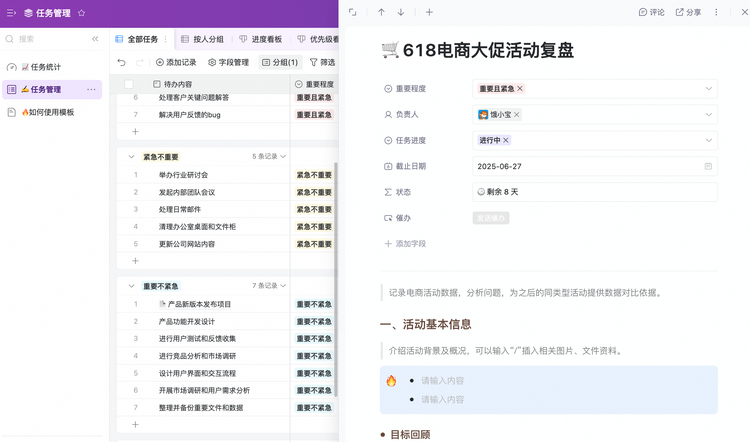
Task: Expand record panel to full screen
Action: pyautogui.click(x=353, y=12)
